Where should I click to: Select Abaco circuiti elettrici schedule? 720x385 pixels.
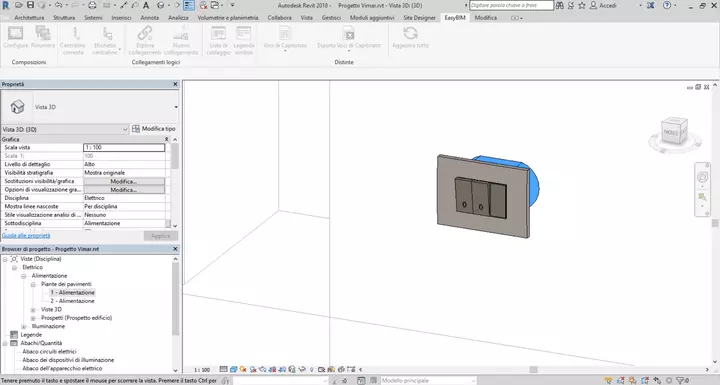coord(50,351)
